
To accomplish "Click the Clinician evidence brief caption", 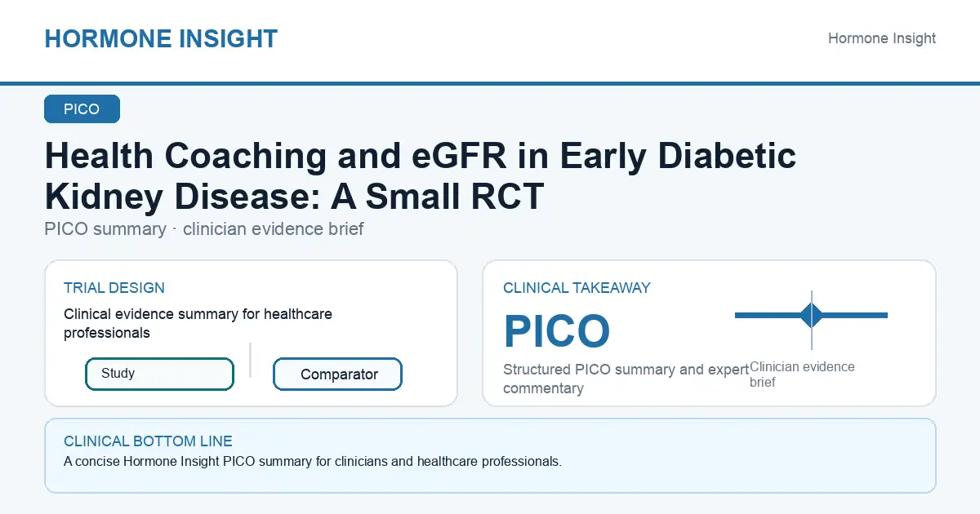I will point(802,374).
